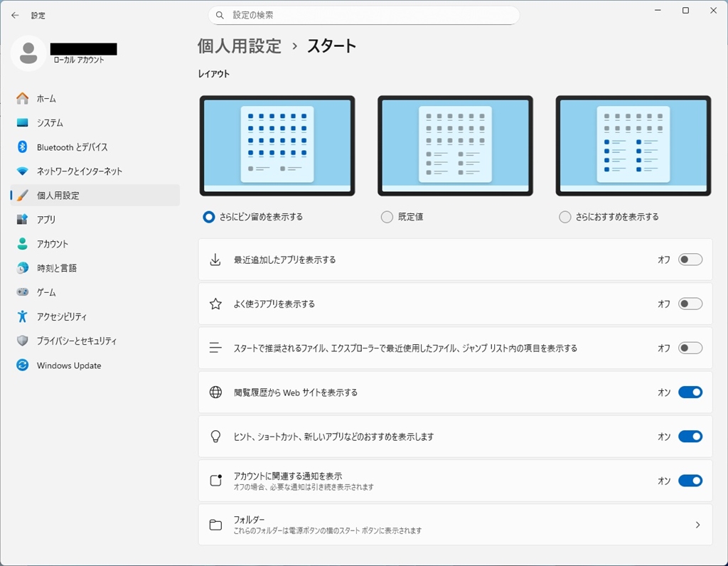Click the Bluetooth icon in sidebar
This screenshot has width=728, height=566.
[22, 146]
